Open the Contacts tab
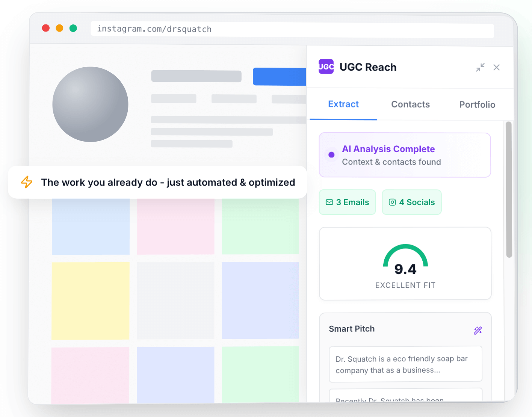This screenshot has width=532, height=417. coord(410,104)
